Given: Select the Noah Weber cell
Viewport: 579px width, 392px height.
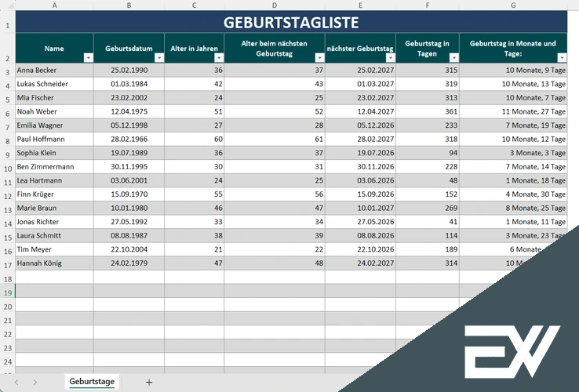Looking at the screenshot, I should point(55,111).
